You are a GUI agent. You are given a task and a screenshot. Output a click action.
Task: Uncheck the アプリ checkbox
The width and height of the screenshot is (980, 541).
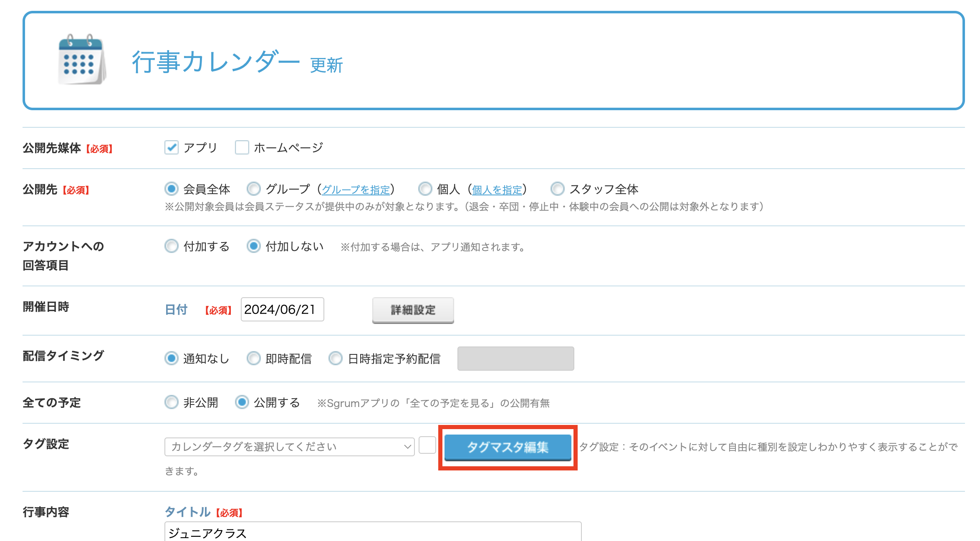point(172,148)
